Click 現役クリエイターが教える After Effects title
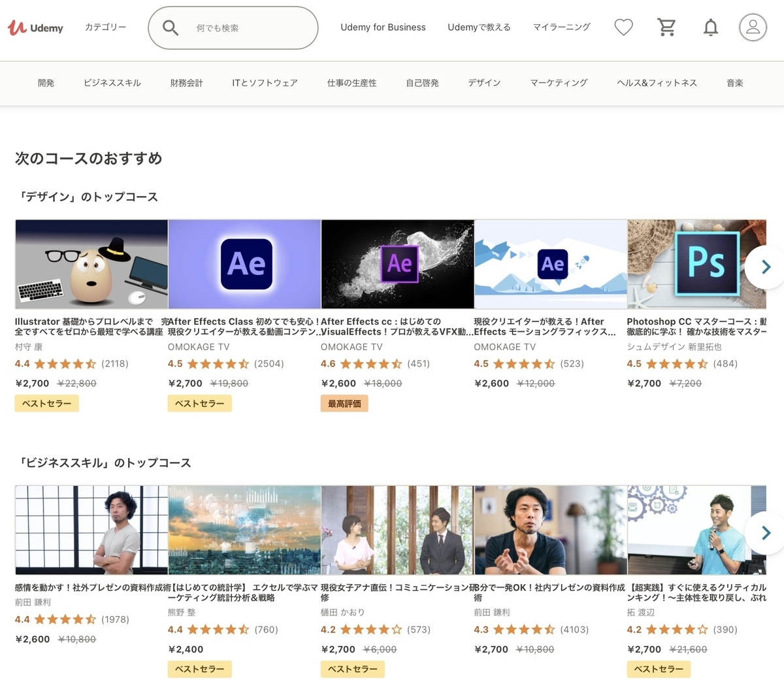The width and height of the screenshot is (784, 686). coord(545,327)
